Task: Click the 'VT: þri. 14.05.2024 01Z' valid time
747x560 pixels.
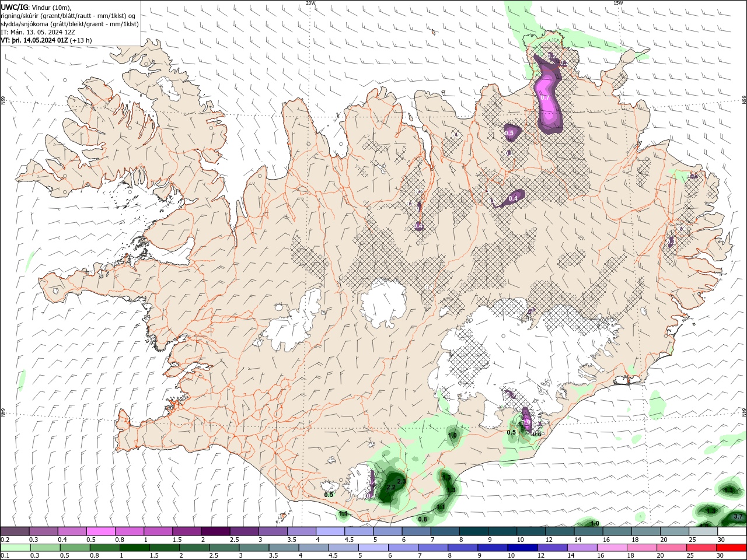Action: point(34,40)
